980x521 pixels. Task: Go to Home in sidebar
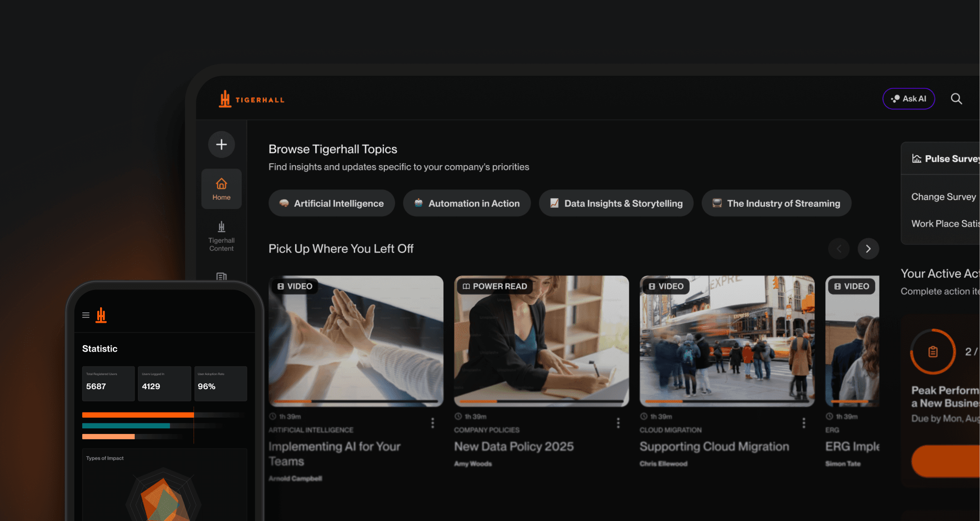click(221, 189)
